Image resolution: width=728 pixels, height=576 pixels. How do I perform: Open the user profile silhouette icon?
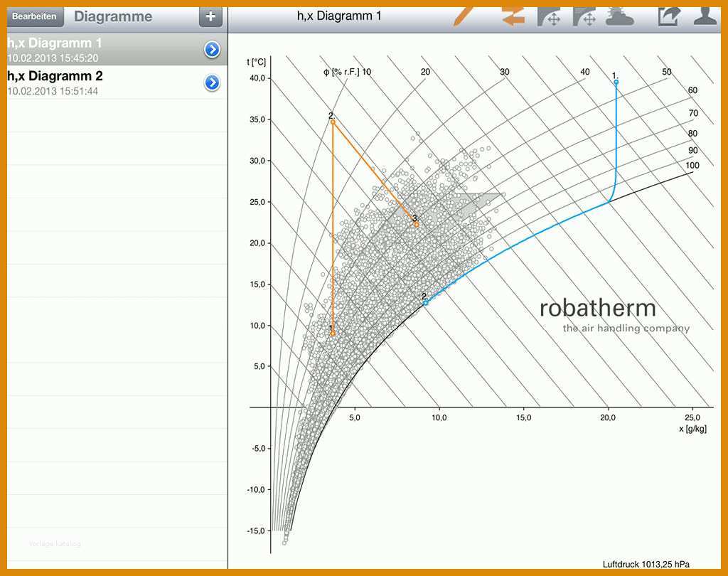[705, 16]
